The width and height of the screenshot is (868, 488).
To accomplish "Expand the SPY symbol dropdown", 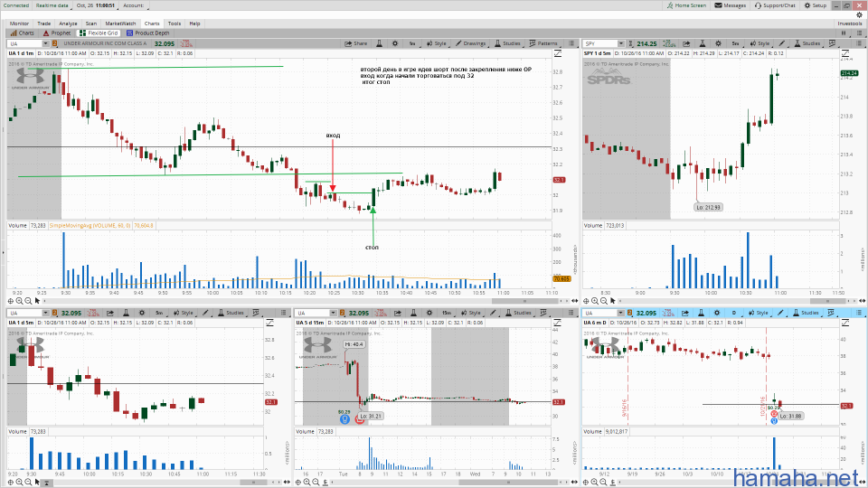I will click(621, 43).
